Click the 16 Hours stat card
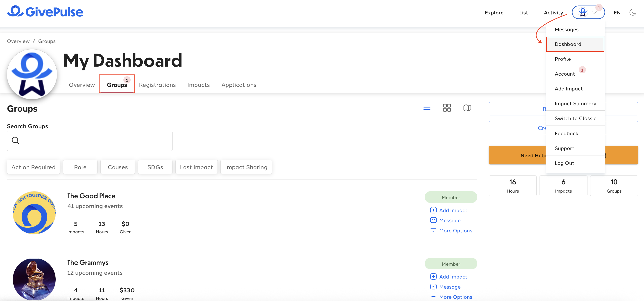The image size is (644, 301). pos(512,186)
